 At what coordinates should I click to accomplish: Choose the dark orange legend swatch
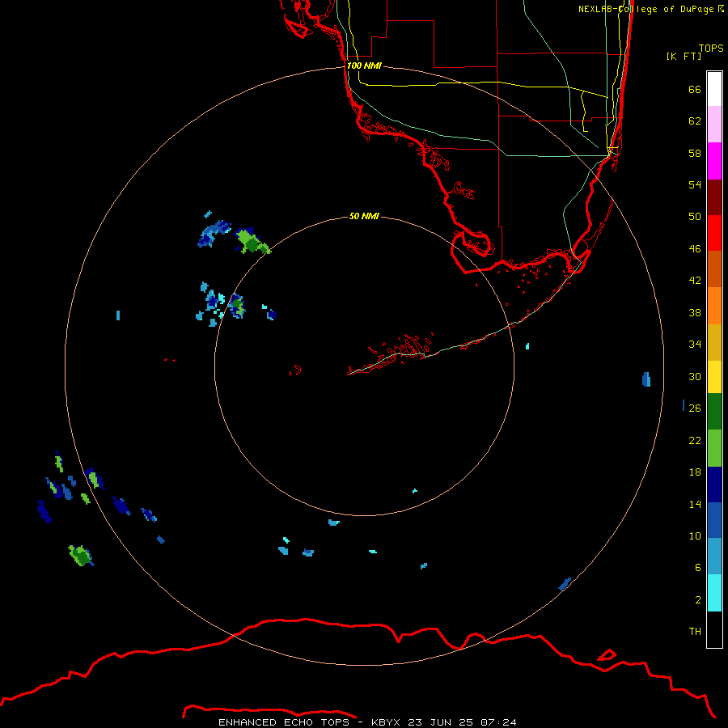pyautogui.click(x=714, y=269)
